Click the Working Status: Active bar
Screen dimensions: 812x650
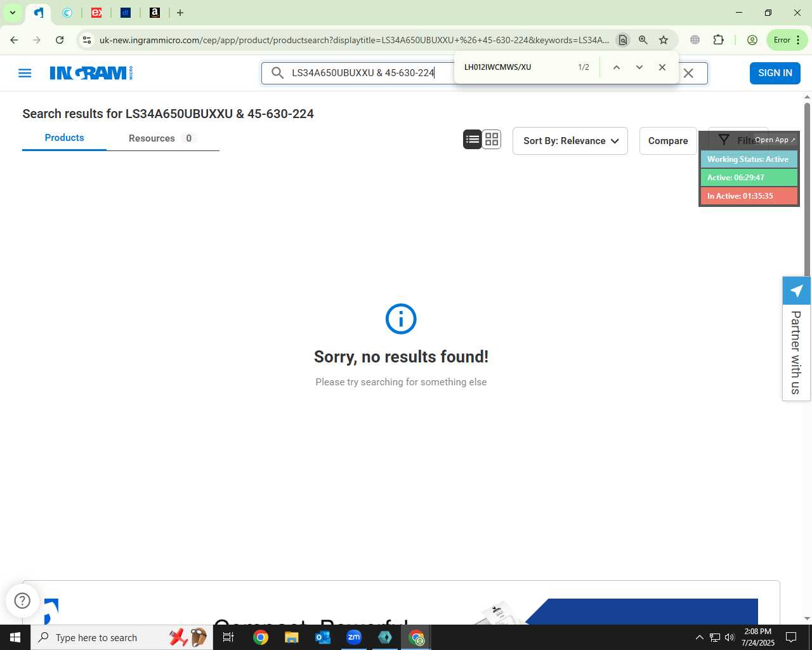(x=749, y=159)
